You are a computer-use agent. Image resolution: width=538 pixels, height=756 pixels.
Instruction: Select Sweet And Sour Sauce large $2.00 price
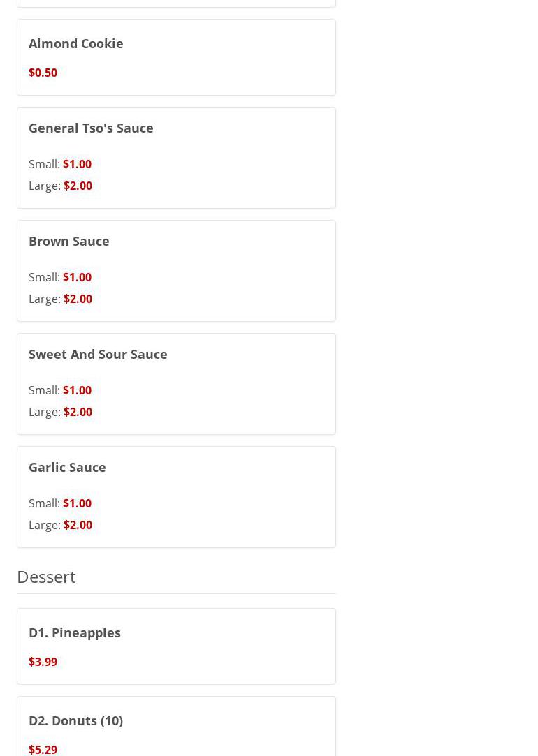78,412
